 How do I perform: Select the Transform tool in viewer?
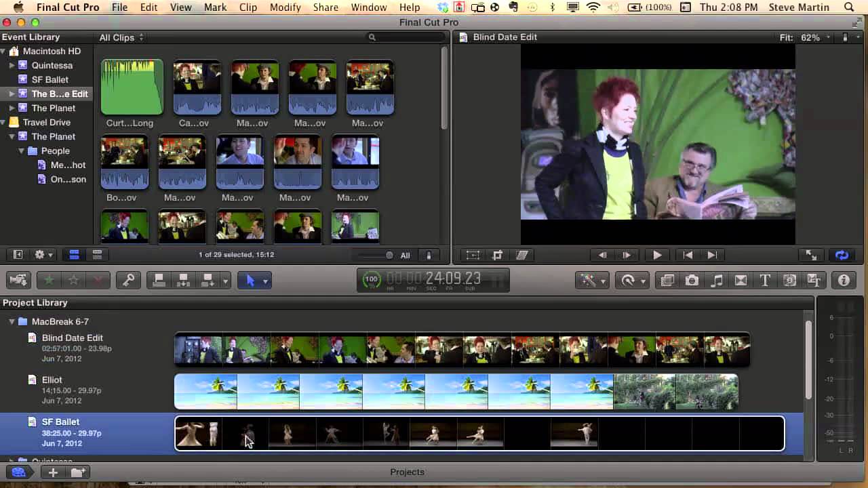[x=473, y=255]
